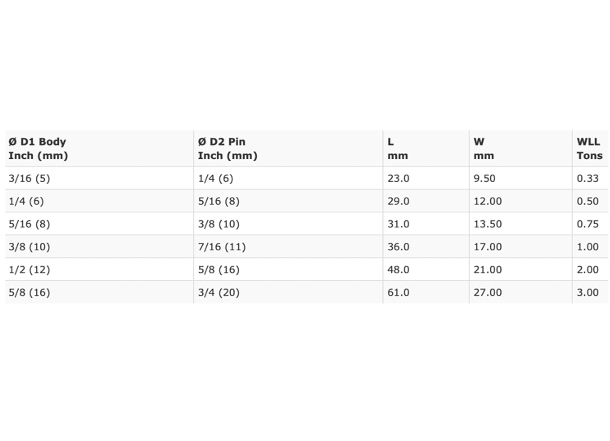The width and height of the screenshot is (610, 441).
Task: Select the 0.33 WLL tons value
Action: pyautogui.click(x=587, y=178)
